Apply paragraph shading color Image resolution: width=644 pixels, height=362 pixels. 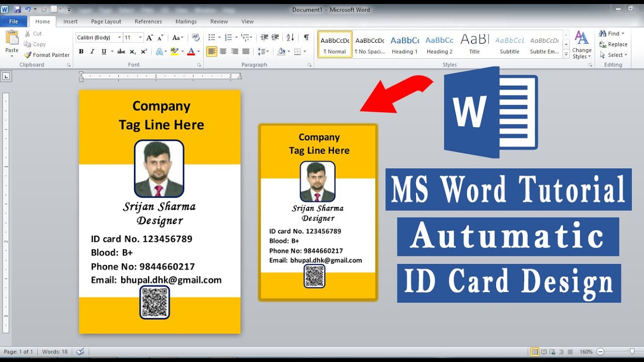coord(281,51)
